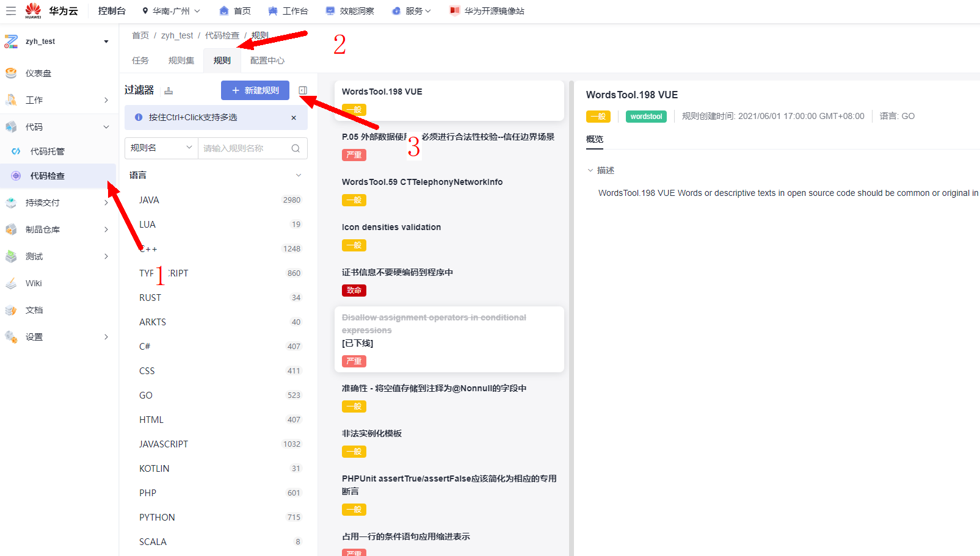
Task: Open the 规则名 search type dropdown
Action: point(161,148)
